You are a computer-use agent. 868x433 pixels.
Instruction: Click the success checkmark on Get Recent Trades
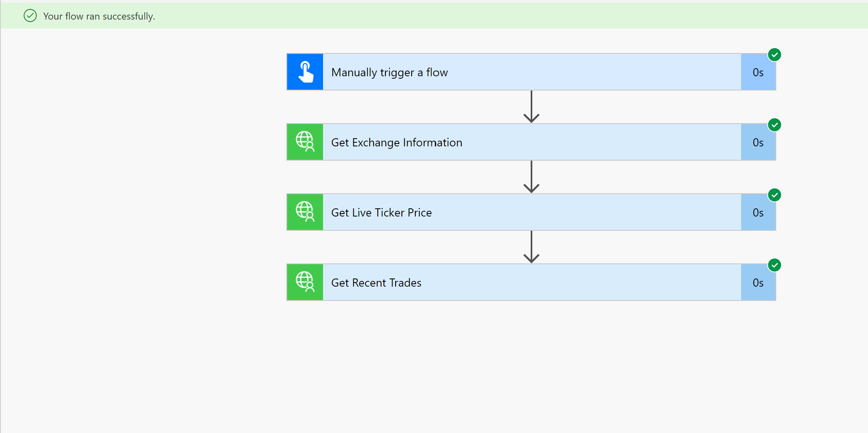click(x=775, y=265)
